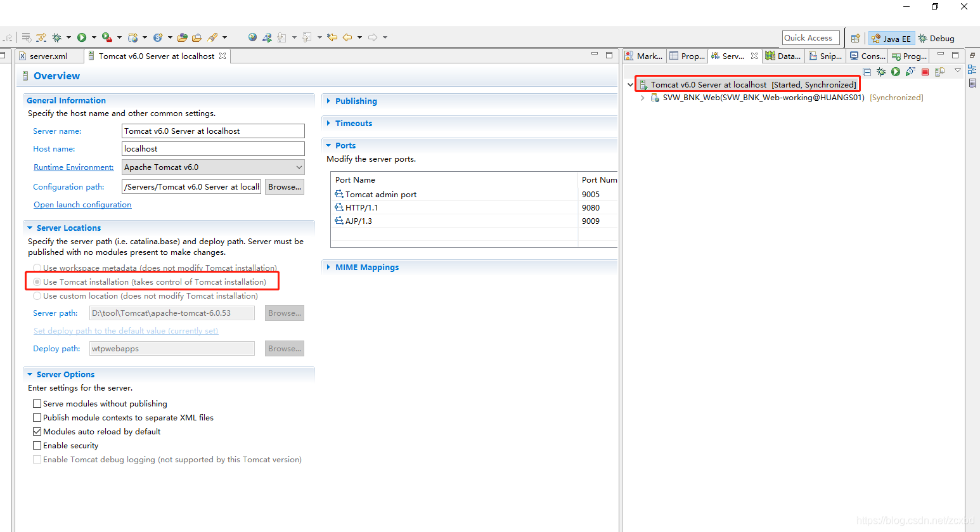
Task: Select Use Tomcat installation radio option
Action: pos(37,282)
